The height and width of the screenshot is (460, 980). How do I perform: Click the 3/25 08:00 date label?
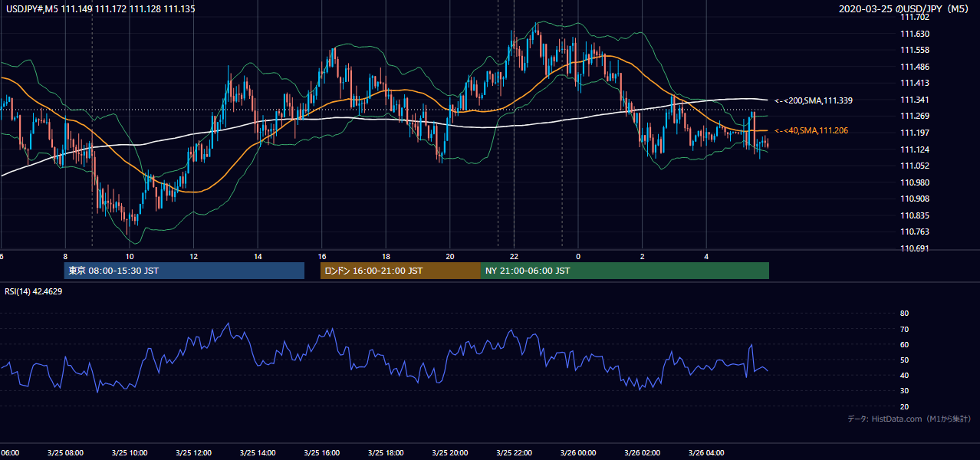(65, 453)
